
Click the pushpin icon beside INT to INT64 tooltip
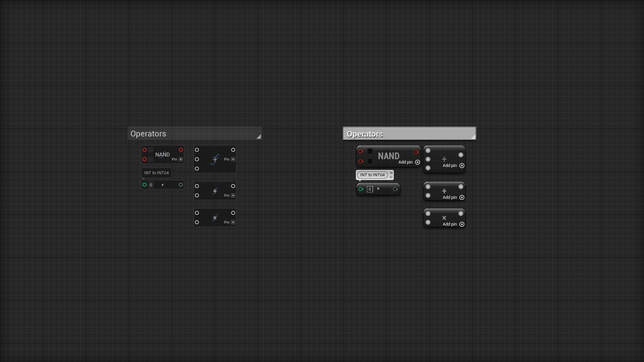(x=391, y=172)
